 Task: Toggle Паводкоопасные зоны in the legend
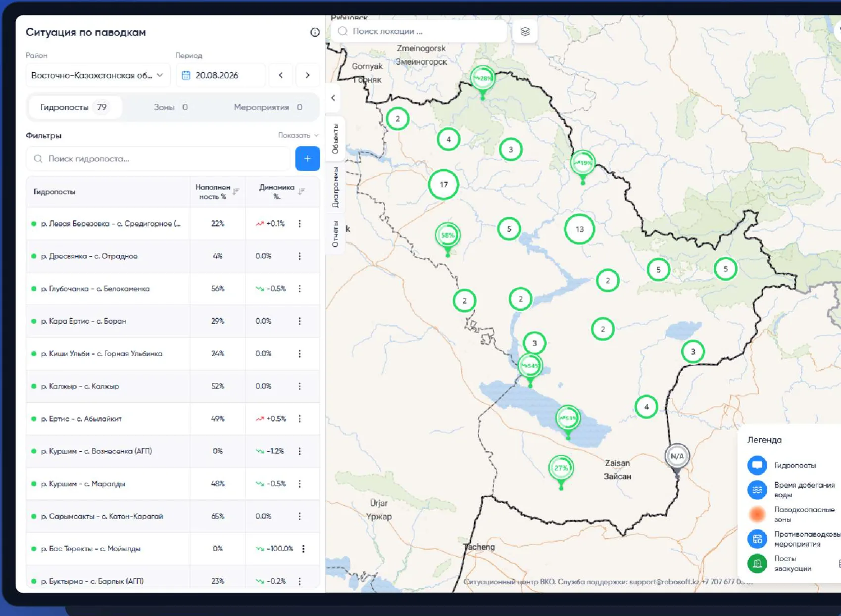757,515
